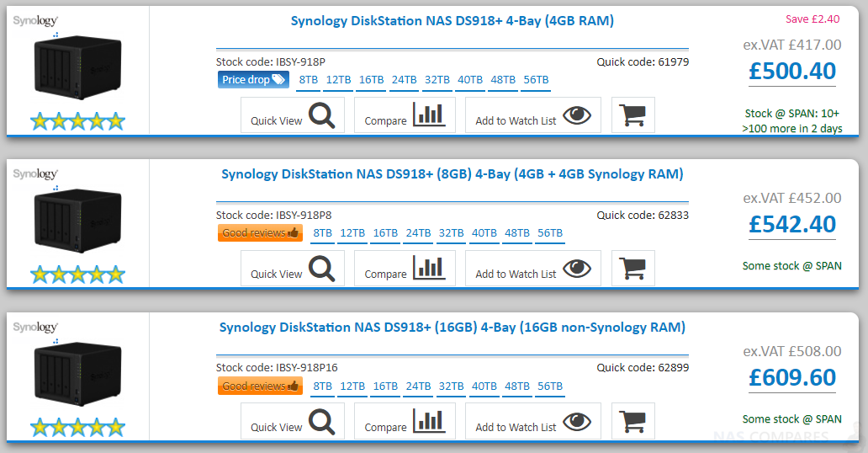Viewport: 868px width, 453px height.
Task: Select 48TB option for stock code IBSY-918P8
Action: click(x=517, y=233)
